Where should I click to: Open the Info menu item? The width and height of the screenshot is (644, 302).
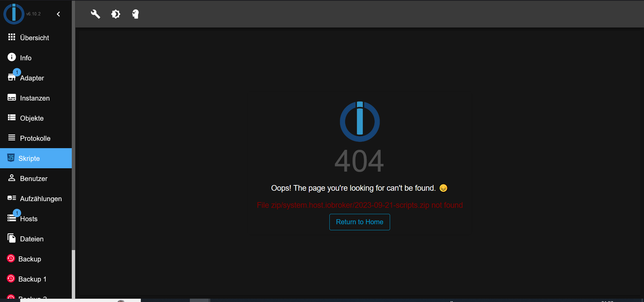36,58
